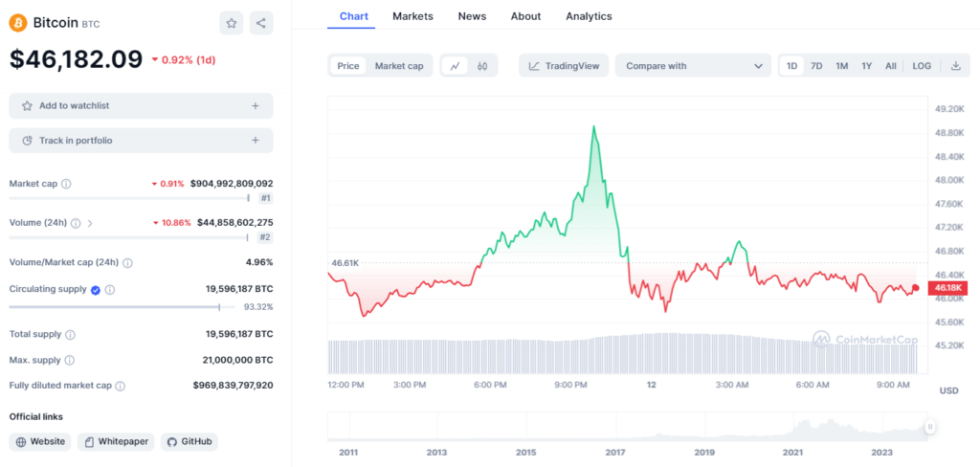Toggle the chart to Market cap view
This screenshot has width=980, height=467.
(x=398, y=66)
